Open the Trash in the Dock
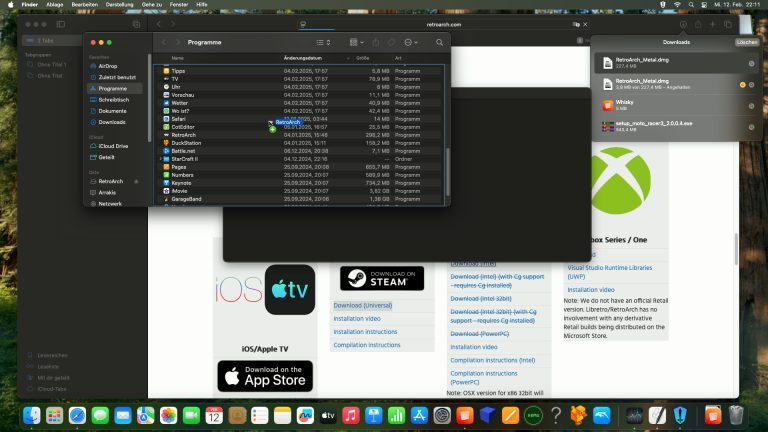This screenshot has height=432, width=768. coord(736,415)
